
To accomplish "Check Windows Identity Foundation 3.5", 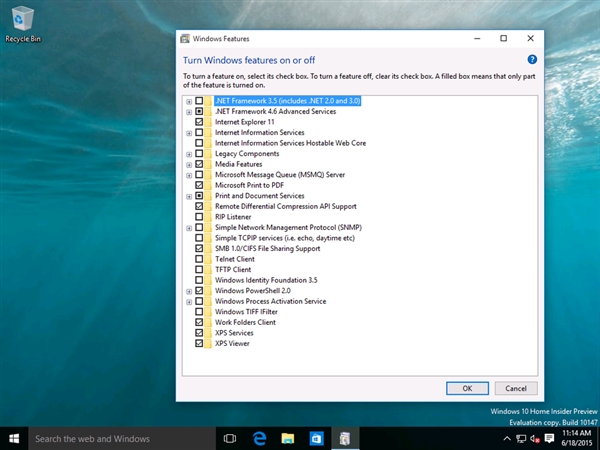I will point(199,280).
